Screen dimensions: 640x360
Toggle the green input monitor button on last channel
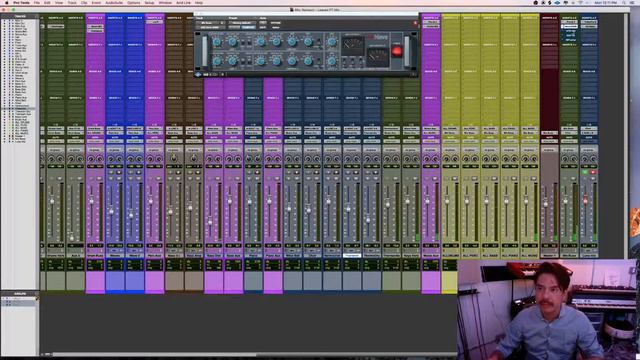click(585, 172)
